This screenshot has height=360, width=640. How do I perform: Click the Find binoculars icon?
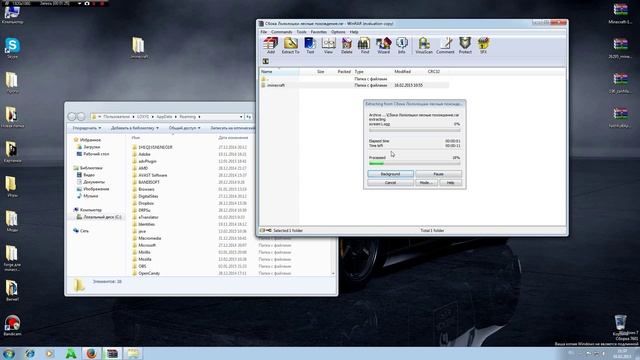[364, 45]
